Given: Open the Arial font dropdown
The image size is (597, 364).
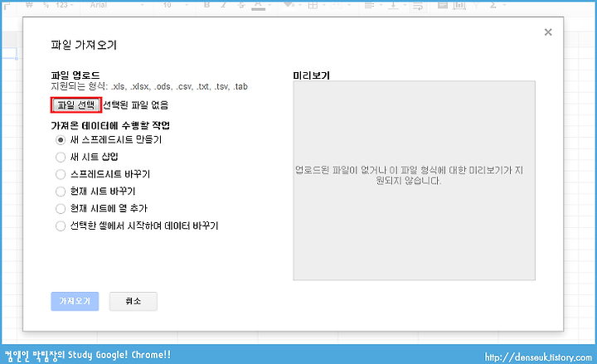Looking at the screenshot, I should (117, 5).
